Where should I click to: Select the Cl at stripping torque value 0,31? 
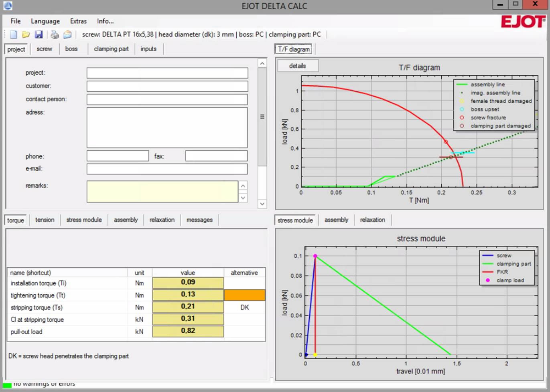(x=188, y=319)
